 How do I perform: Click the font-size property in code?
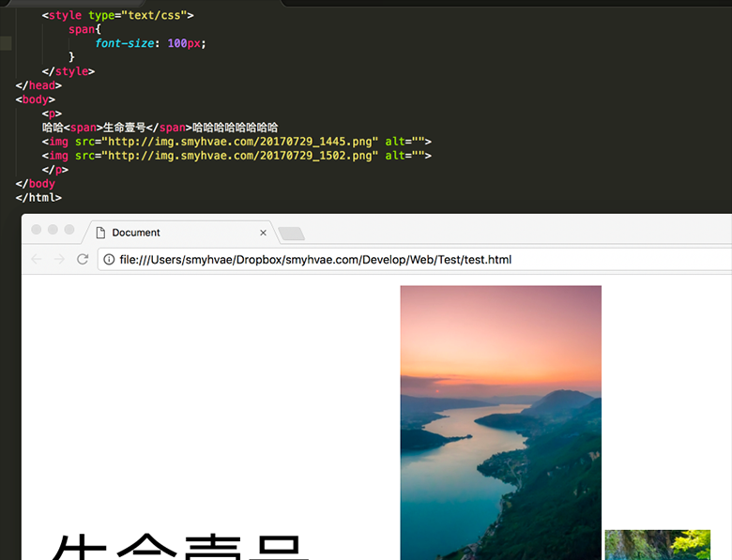click(125, 43)
